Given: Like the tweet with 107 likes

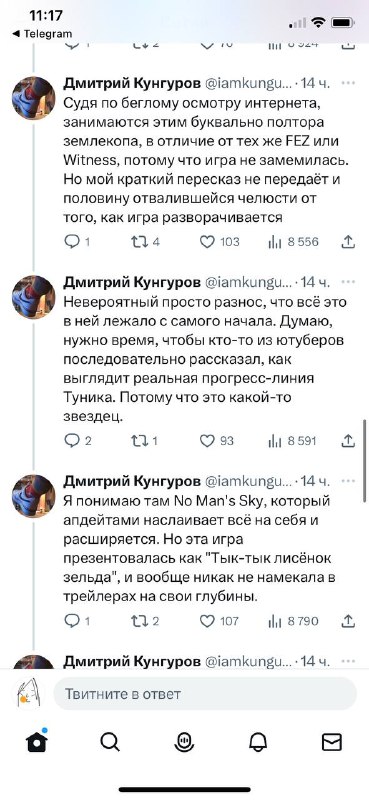Looking at the screenshot, I should tap(207, 620).
